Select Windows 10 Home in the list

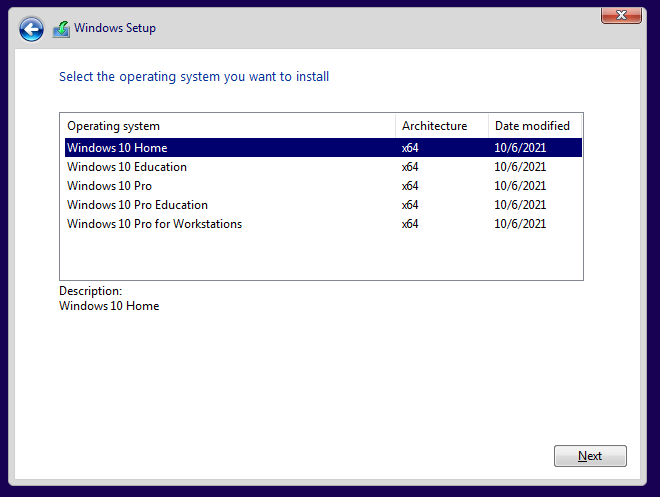[x=323, y=148]
